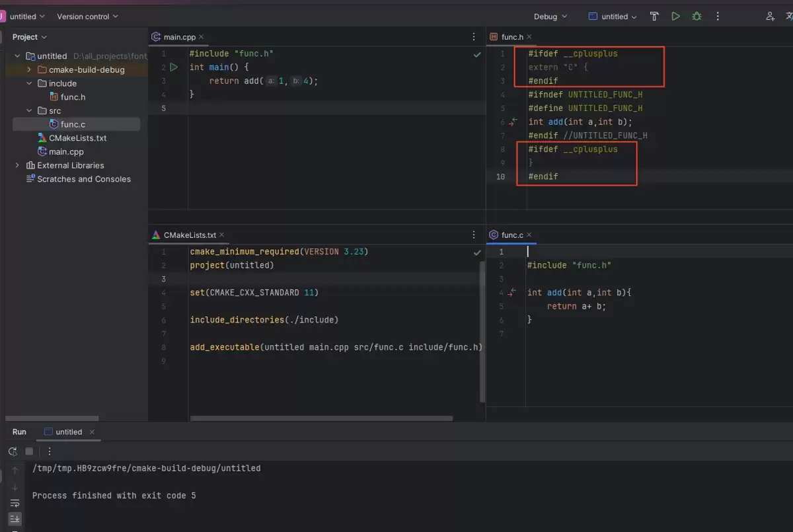Open the toolbar more actions menu
Screen dimensions: 793x532
point(718,17)
